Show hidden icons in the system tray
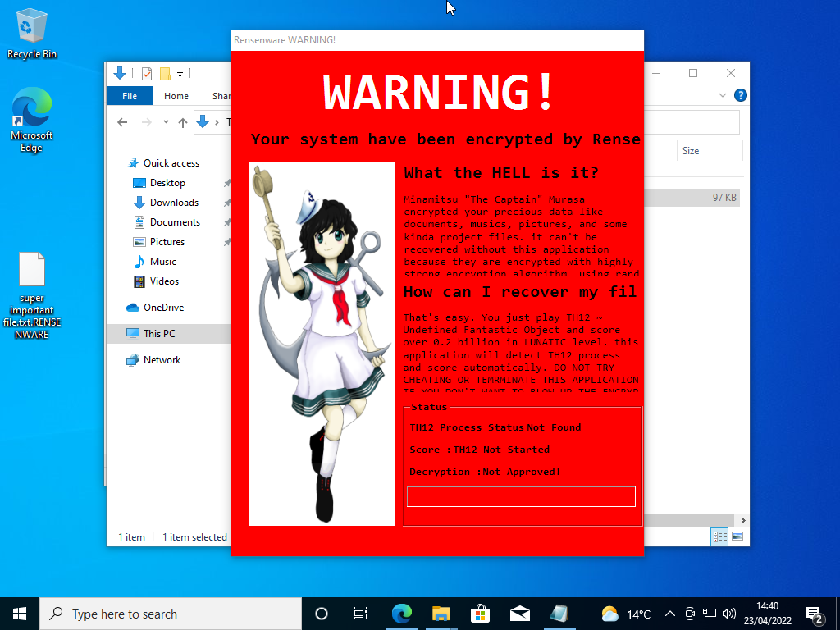This screenshot has height=630, width=840. pos(669,614)
